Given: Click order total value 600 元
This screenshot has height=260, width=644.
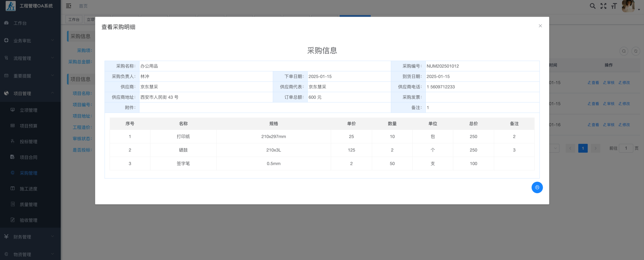Looking at the screenshot, I should [315, 97].
